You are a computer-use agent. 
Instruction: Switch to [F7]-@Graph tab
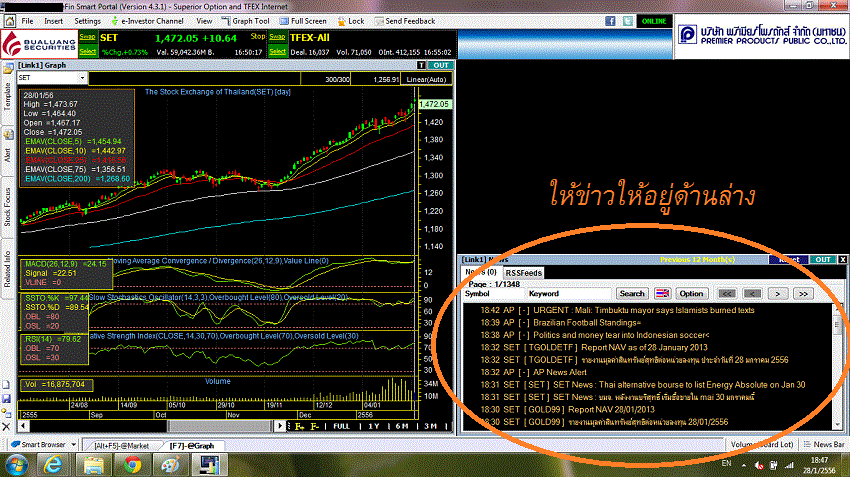(191, 446)
